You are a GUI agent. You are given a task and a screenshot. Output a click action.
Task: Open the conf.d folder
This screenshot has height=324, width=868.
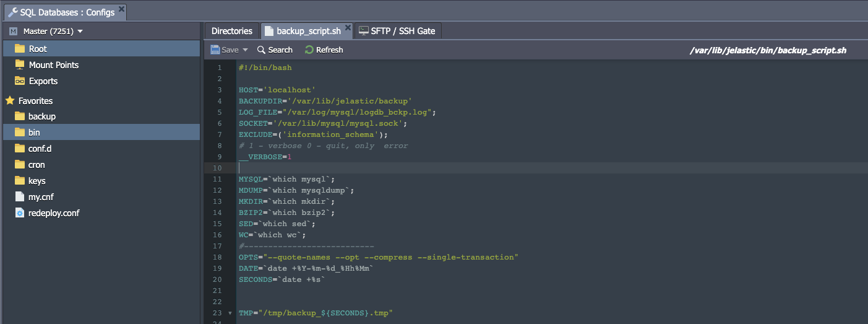pyautogui.click(x=40, y=149)
